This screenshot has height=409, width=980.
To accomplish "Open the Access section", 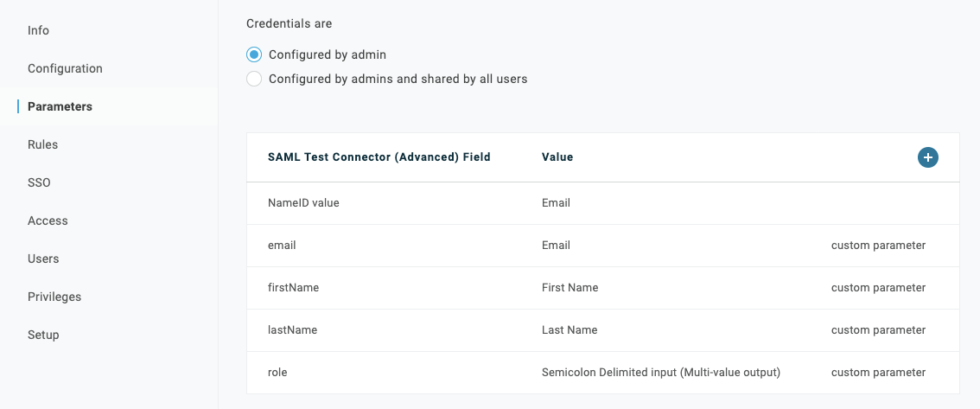I will 48,220.
